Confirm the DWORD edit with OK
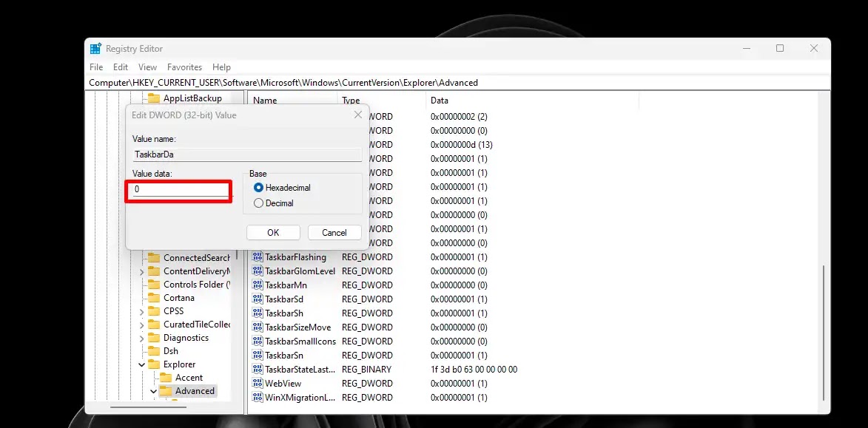The width and height of the screenshot is (868, 428). point(274,232)
